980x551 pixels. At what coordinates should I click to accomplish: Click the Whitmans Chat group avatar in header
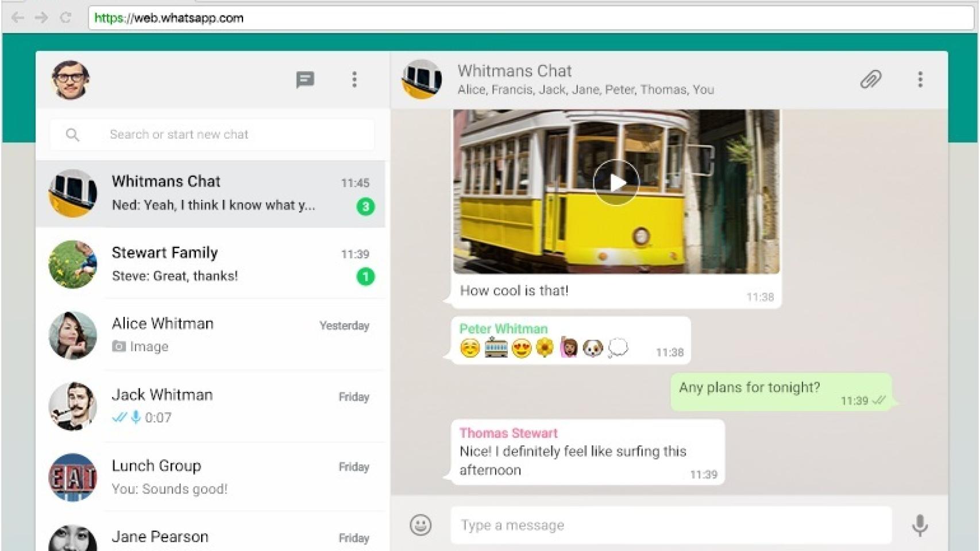point(422,80)
